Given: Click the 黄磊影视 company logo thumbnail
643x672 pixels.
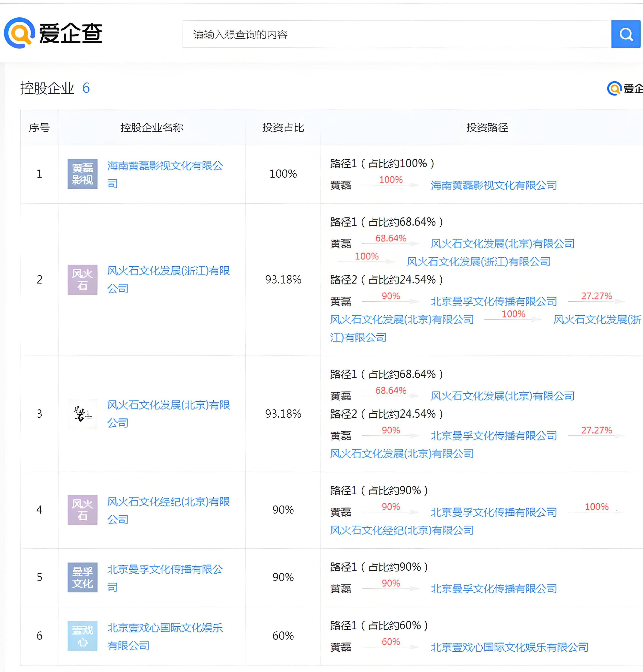Looking at the screenshot, I should [82, 174].
